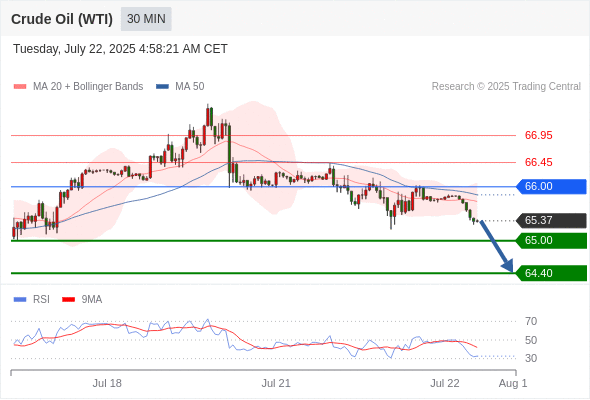
Task: Click the Crude Oil (WTI) title
Action: [62, 19]
